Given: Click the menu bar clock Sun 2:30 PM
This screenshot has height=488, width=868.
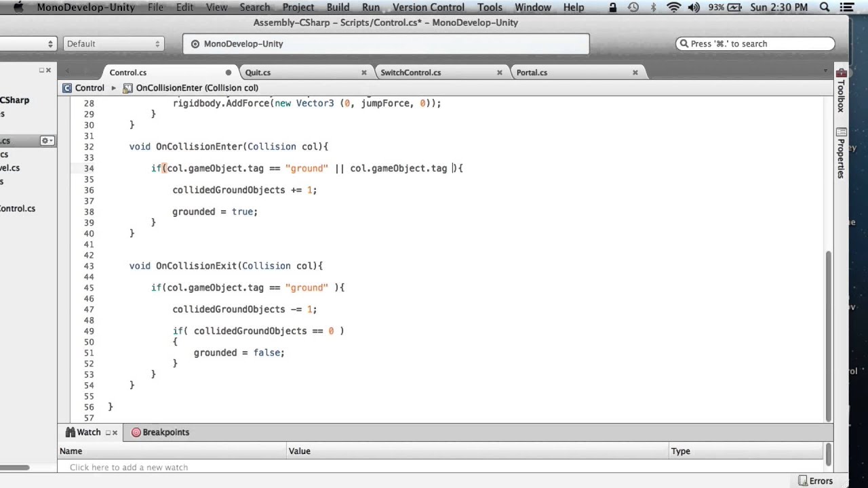Looking at the screenshot, I should (x=780, y=7).
